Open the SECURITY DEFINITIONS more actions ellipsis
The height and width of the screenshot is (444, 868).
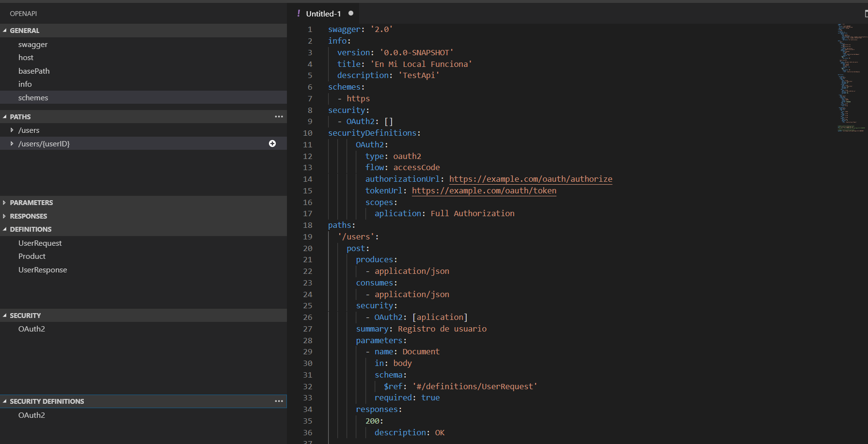click(x=279, y=401)
